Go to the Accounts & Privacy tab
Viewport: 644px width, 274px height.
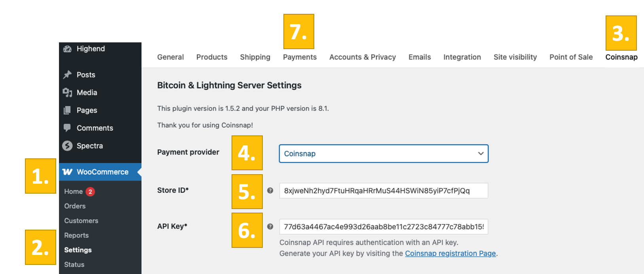pos(362,57)
